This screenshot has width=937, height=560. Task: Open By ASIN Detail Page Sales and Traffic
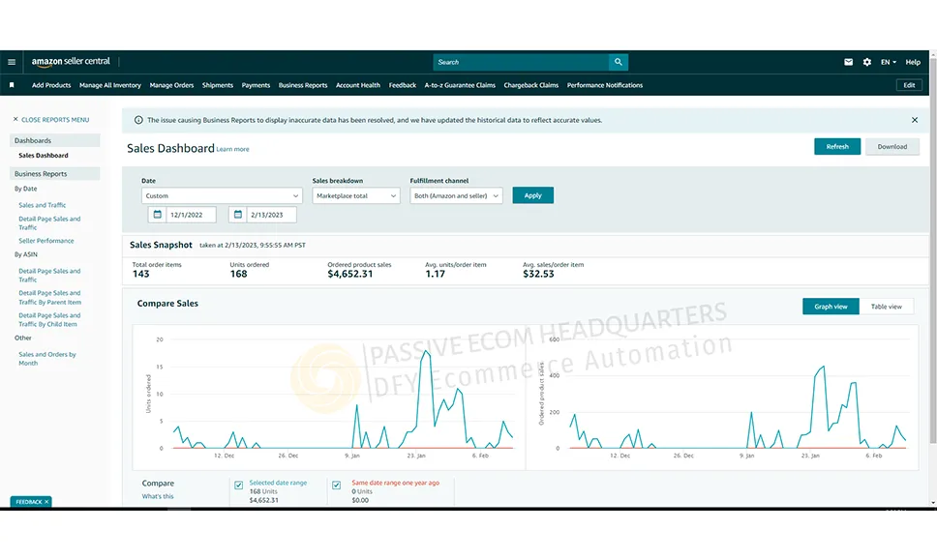click(x=49, y=276)
